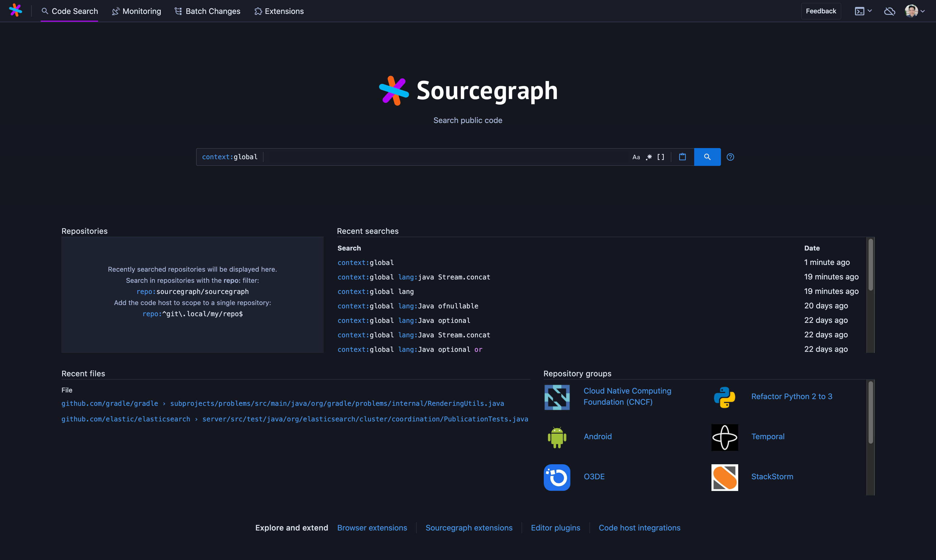Open the Monitoring tab
This screenshot has width=936, height=560.
point(136,11)
